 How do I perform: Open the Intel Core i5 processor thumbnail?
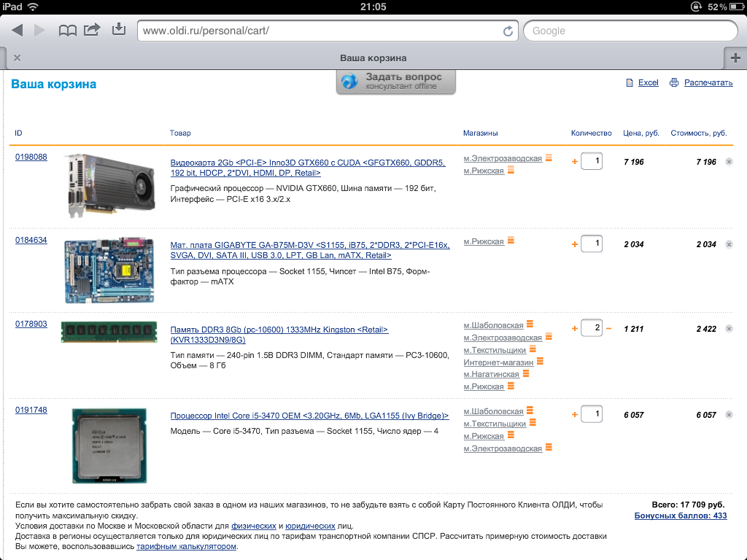pos(109,446)
